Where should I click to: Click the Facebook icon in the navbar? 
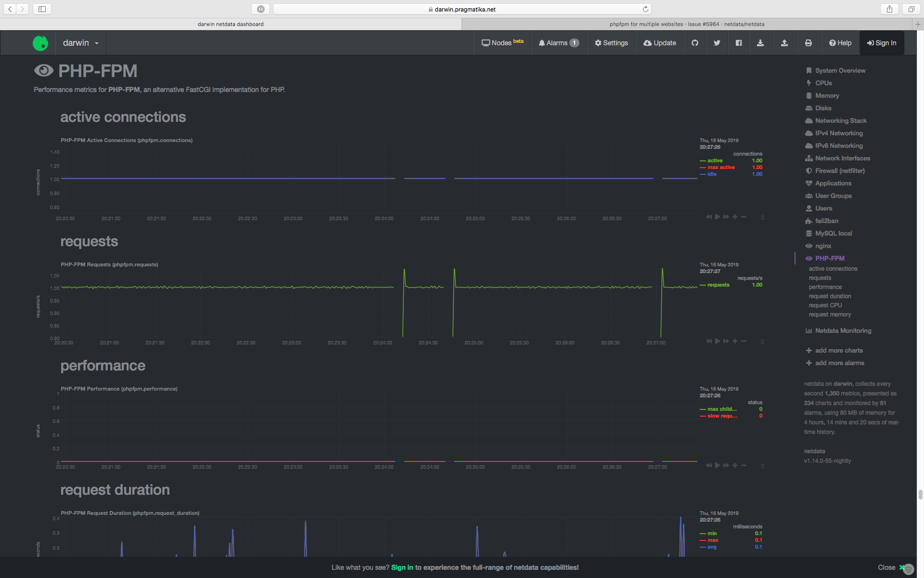click(x=739, y=43)
